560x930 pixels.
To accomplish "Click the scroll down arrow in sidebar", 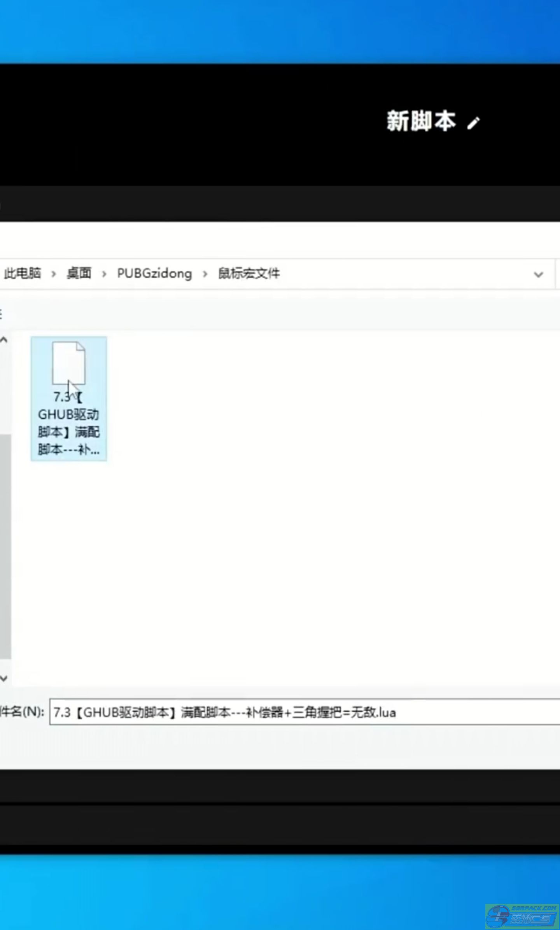I will coord(4,679).
